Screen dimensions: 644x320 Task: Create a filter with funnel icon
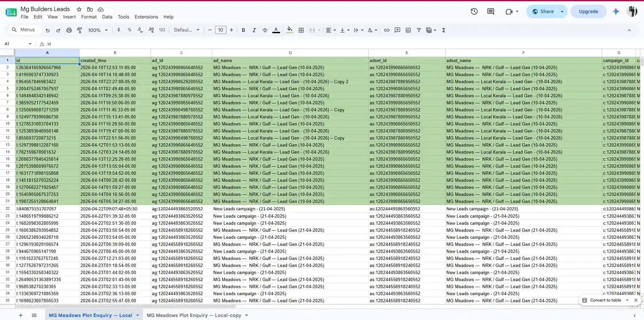pos(419,30)
